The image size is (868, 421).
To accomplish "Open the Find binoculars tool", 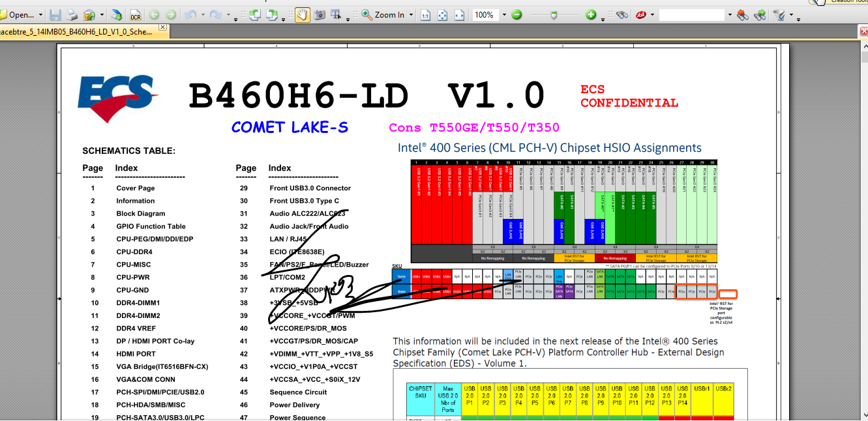I will 623,15.
